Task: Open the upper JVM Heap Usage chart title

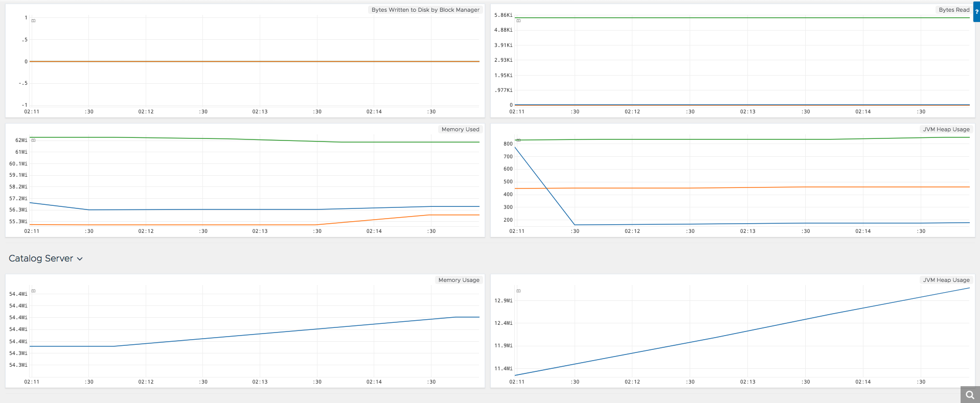Action: [x=946, y=129]
